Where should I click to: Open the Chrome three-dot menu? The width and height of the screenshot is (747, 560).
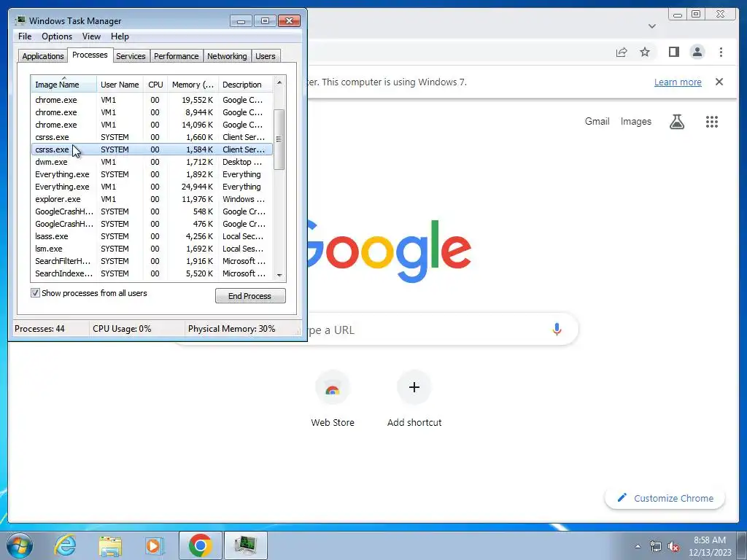pyautogui.click(x=721, y=52)
